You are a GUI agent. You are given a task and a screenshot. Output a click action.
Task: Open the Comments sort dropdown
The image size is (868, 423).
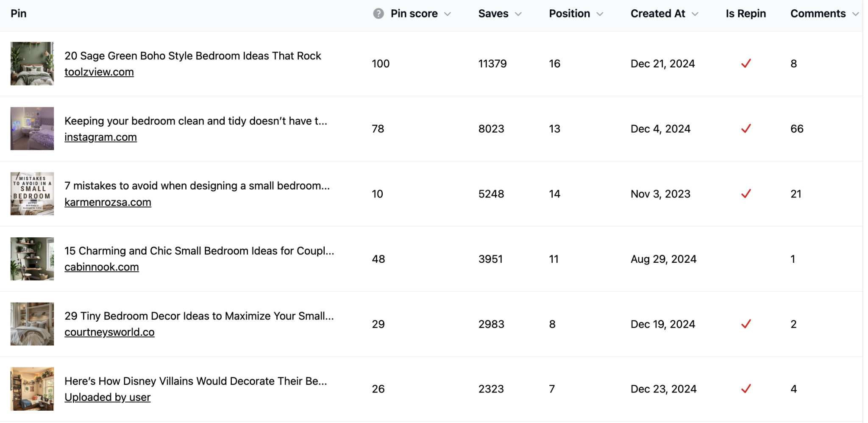[x=856, y=13]
